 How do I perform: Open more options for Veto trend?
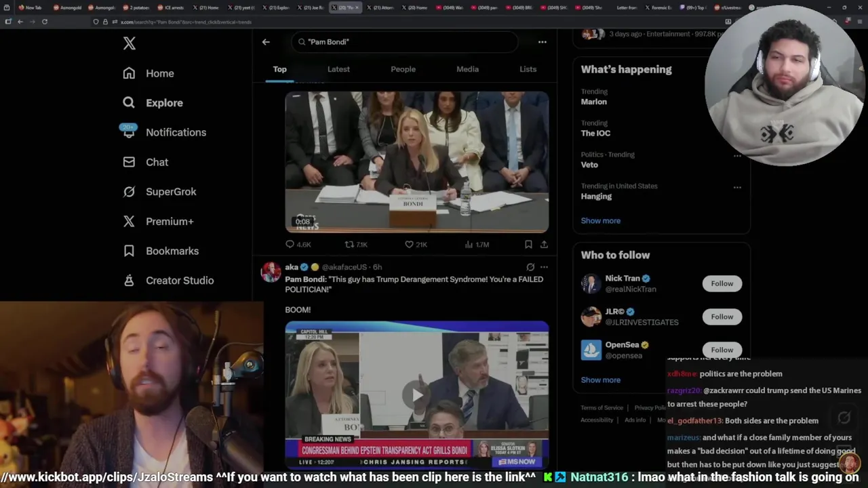tap(737, 155)
